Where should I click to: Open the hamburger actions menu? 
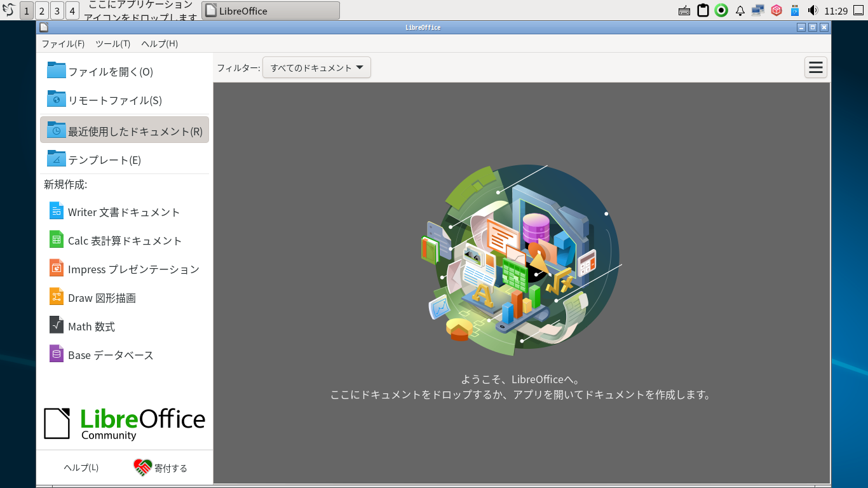point(816,67)
